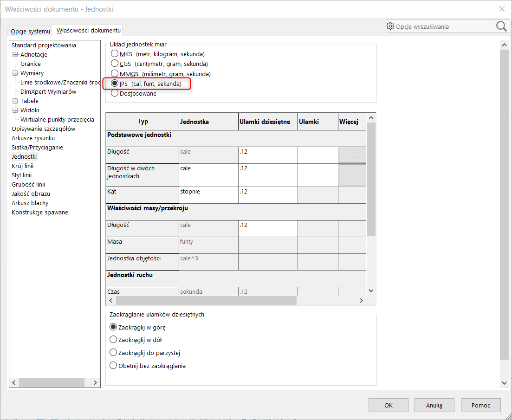Open search settings via the gear icon

390,26
